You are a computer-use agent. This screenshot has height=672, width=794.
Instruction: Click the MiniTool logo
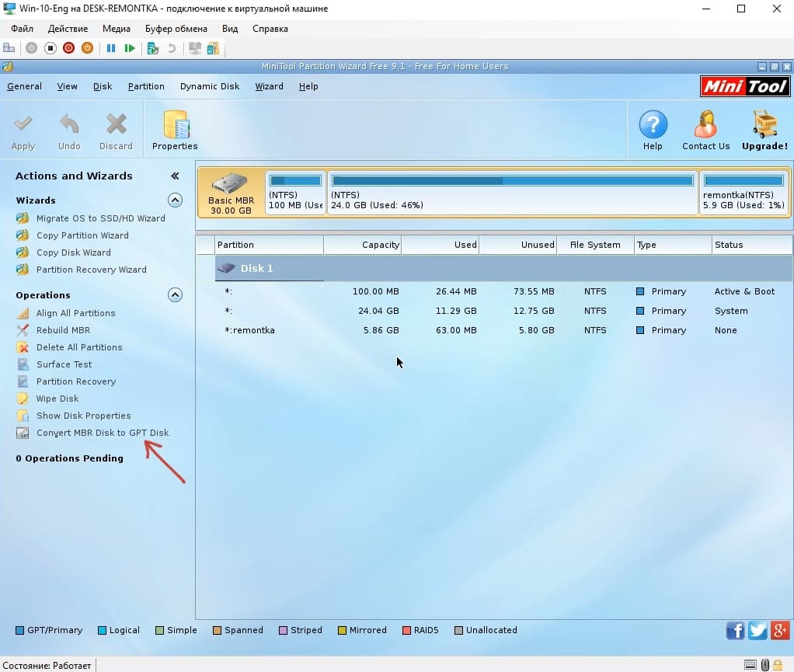coord(745,86)
